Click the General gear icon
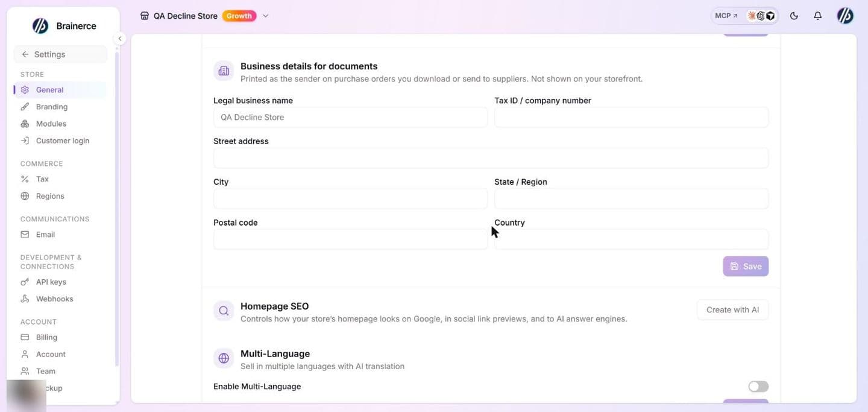 click(25, 90)
